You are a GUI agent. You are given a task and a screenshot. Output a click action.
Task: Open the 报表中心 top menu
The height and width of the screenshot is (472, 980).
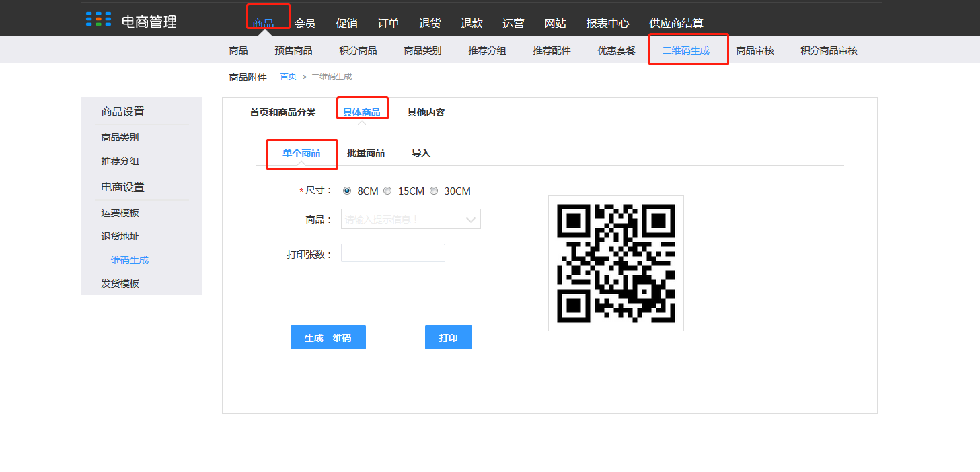tap(607, 23)
